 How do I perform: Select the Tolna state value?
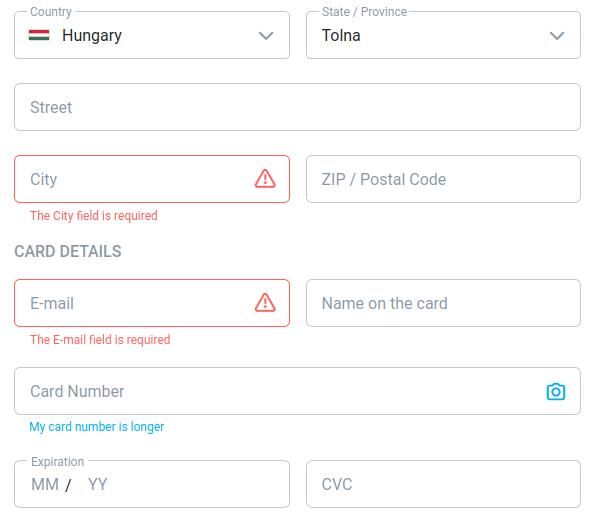[341, 35]
